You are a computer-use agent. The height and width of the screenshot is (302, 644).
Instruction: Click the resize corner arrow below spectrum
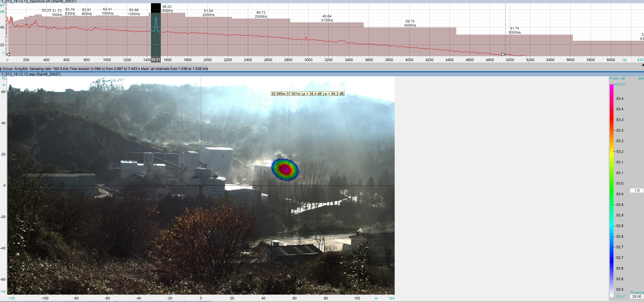pos(642,64)
